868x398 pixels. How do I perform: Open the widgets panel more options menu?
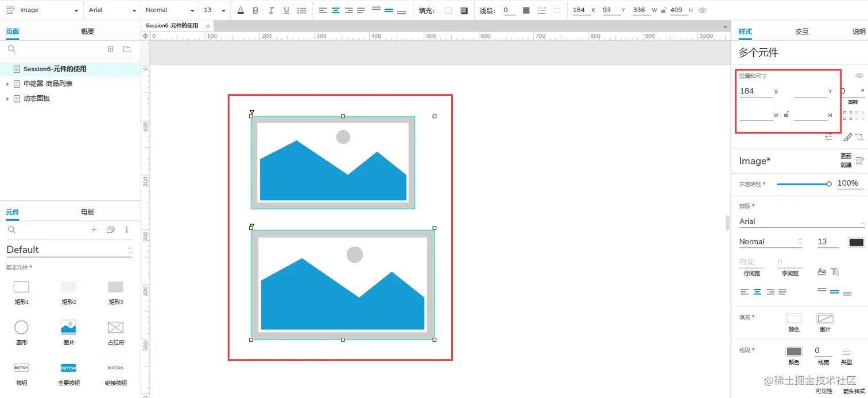tap(127, 230)
